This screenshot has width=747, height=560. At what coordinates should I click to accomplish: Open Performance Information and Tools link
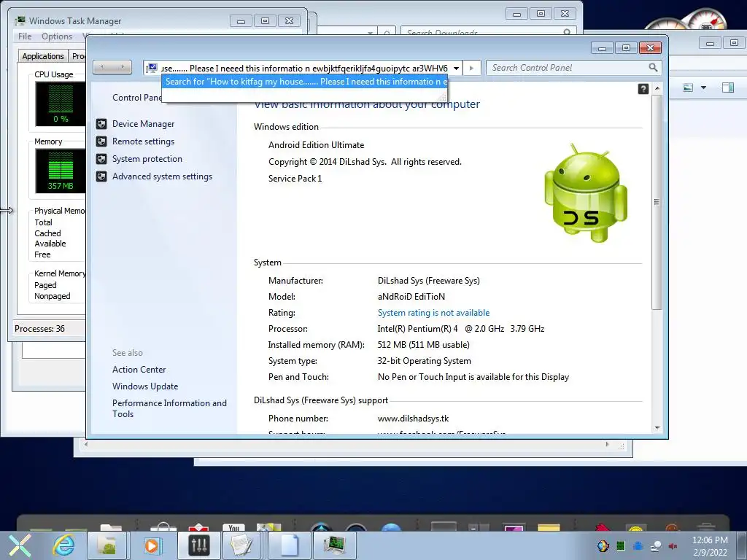[169, 408]
